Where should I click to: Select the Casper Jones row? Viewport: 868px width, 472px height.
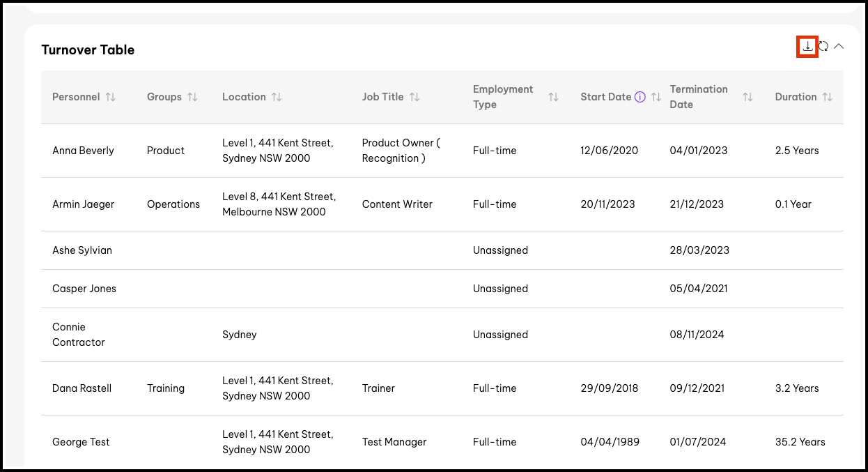84,289
